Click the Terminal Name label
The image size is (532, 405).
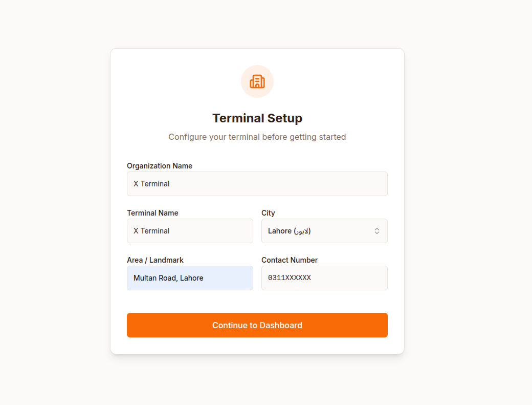152,213
